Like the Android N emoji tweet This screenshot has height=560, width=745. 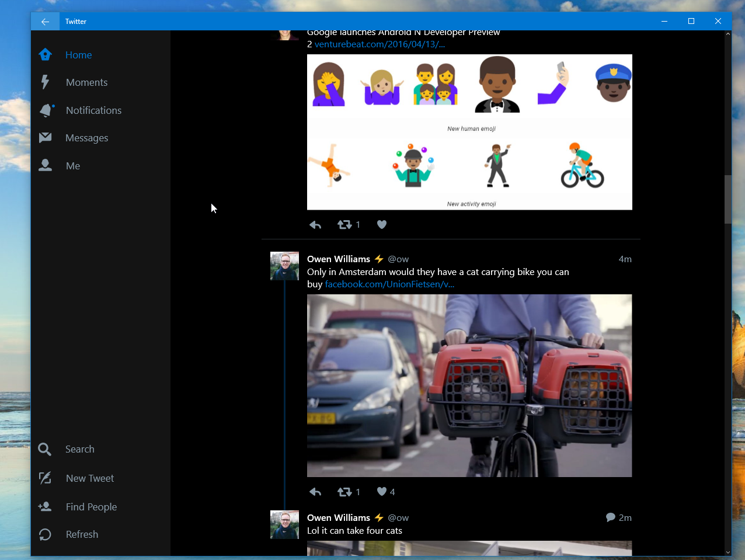(382, 225)
